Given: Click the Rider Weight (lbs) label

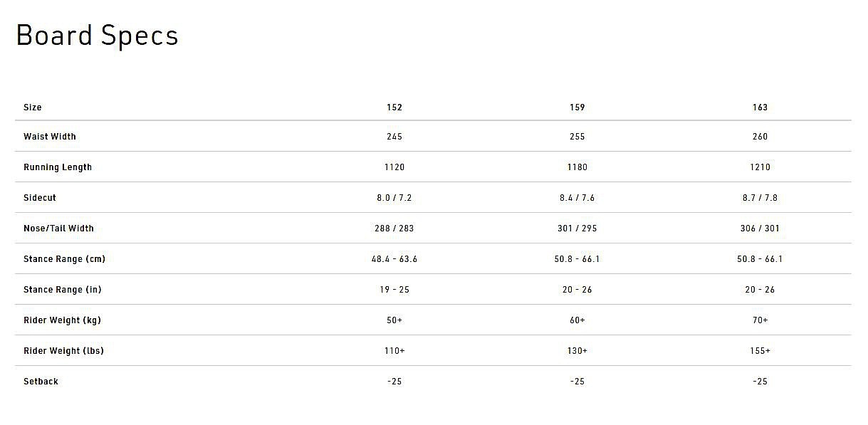Looking at the screenshot, I should (63, 351).
